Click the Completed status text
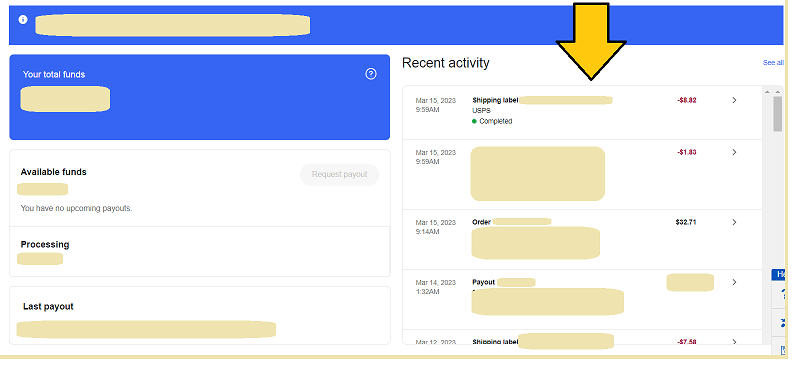 pos(496,121)
